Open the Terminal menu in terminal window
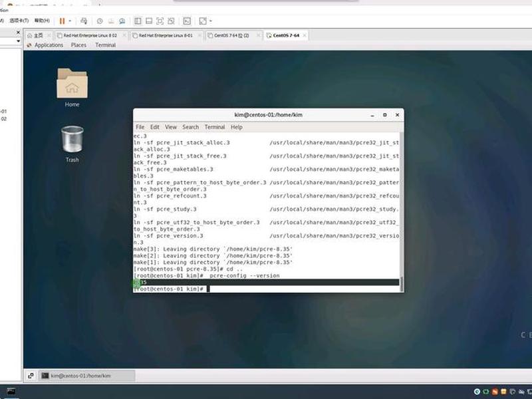This screenshot has width=532, height=399. tap(214, 127)
